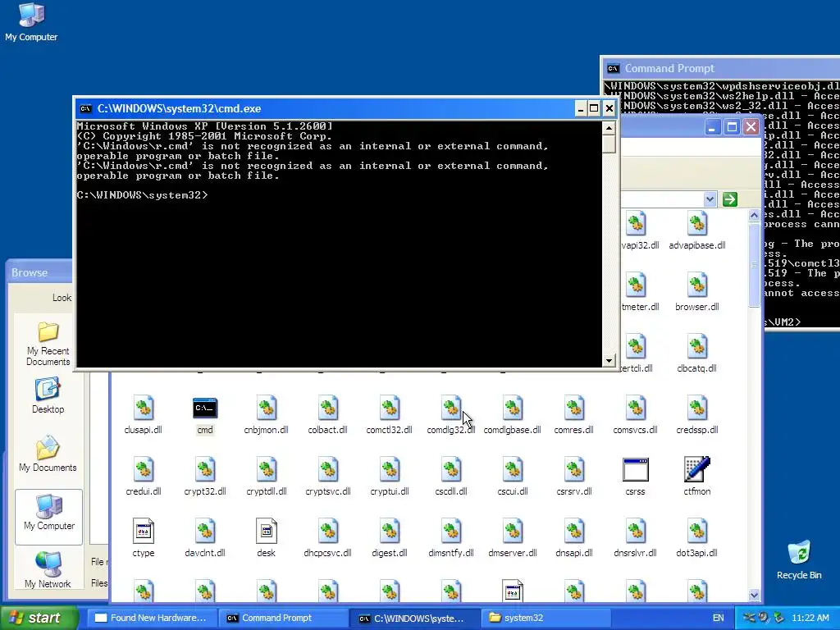This screenshot has width=840, height=630.
Task: Select the cryptdll.dll file
Action: pos(267,477)
